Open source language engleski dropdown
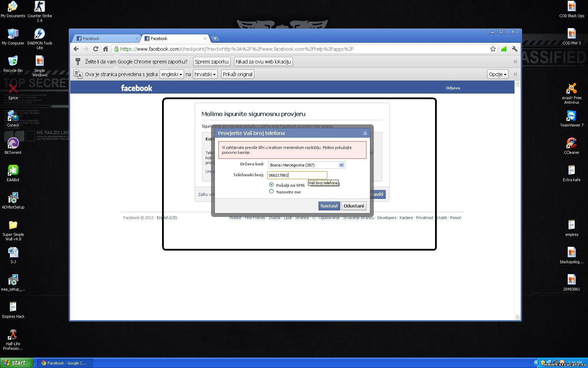588x368 pixels. 171,74
